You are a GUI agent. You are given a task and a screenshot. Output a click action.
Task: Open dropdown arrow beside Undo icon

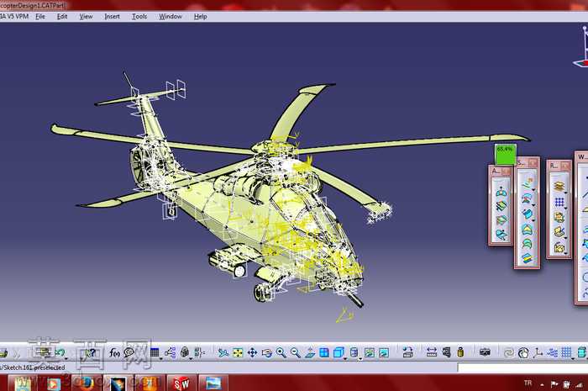[66, 358]
